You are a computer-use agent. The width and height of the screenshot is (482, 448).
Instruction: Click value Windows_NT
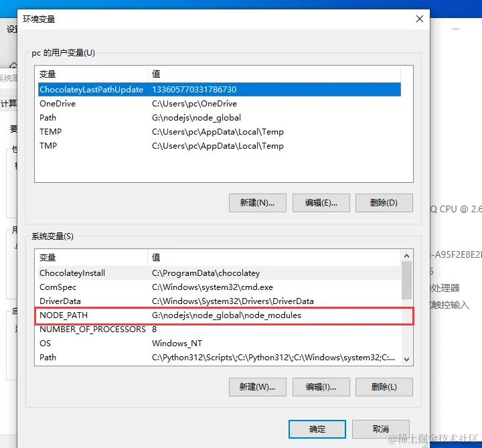(x=177, y=343)
